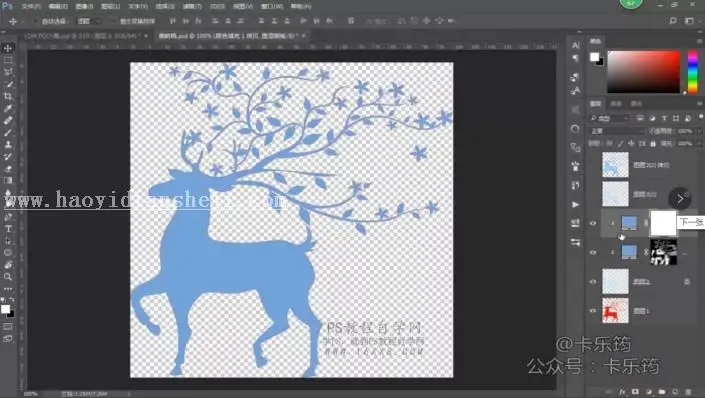Select the Brush tool

tap(8, 133)
